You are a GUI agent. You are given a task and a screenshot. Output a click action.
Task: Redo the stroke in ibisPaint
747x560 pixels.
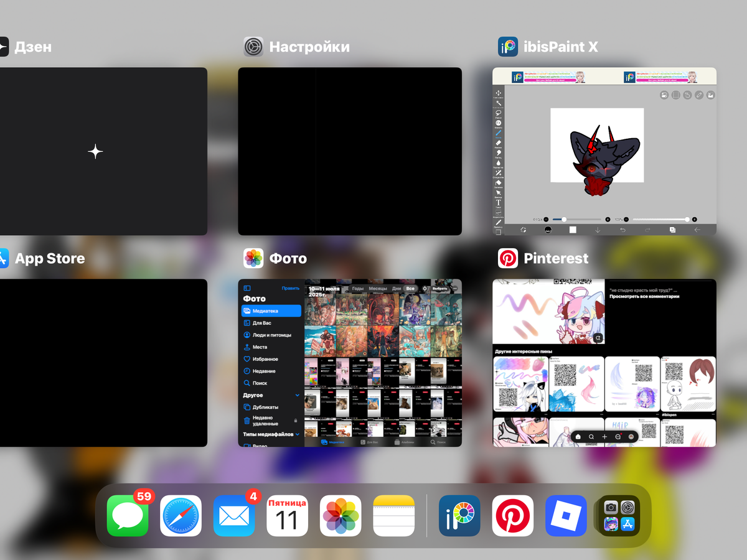tap(647, 230)
